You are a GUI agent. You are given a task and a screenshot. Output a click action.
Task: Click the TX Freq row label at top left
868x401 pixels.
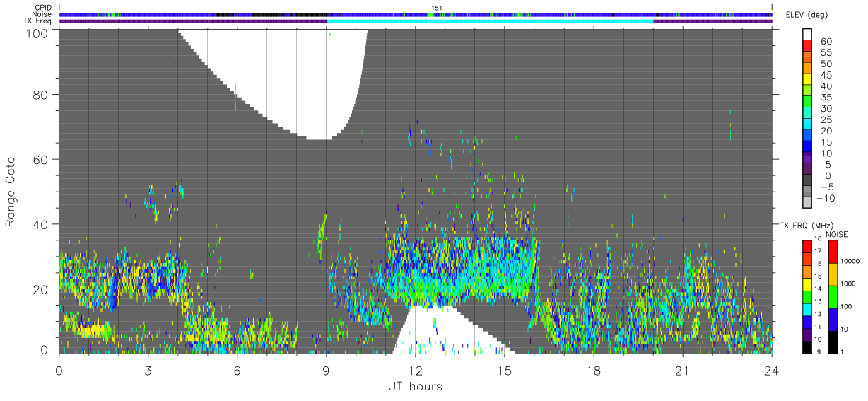click(37, 21)
